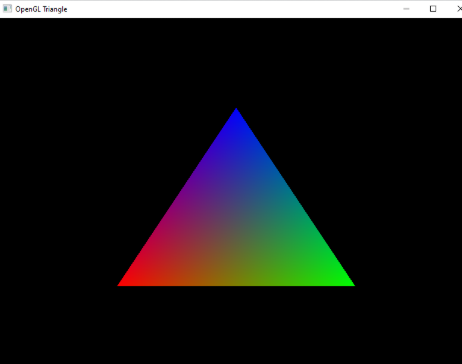462x364 pixels.
Task: Close the OpenGL Triangle window
Action: [x=459, y=9]
